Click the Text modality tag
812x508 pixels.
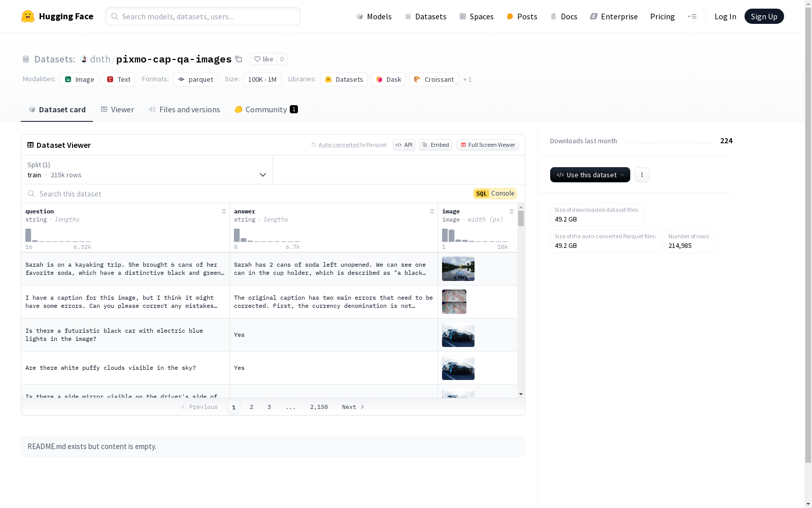tap(119, 79)
